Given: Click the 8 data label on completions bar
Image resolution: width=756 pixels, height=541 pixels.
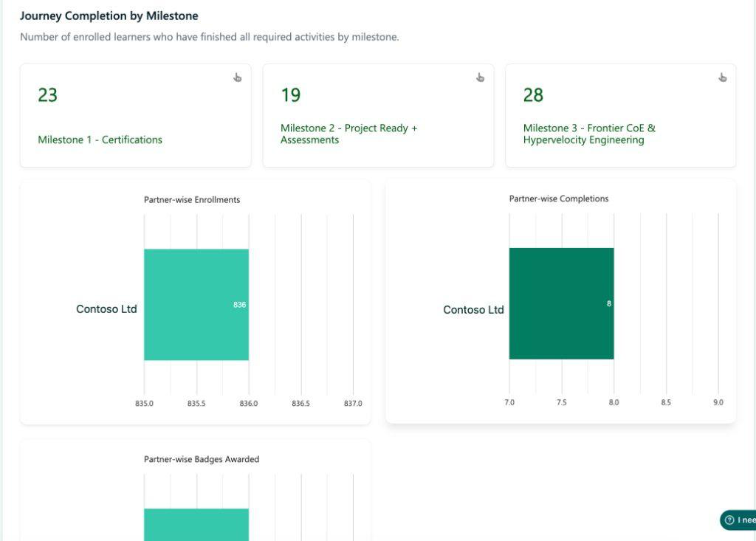Looking at the screenshot, I should [x=609, y=304].
